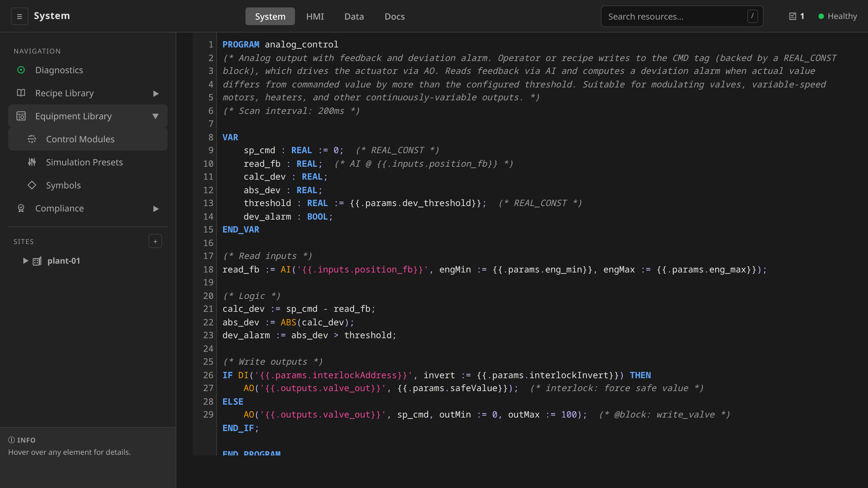Click 'calc_dev := sp_cmd - read_fb;' line
The height and width of the screenshot is (488, 868).
(x=299, y=309)
